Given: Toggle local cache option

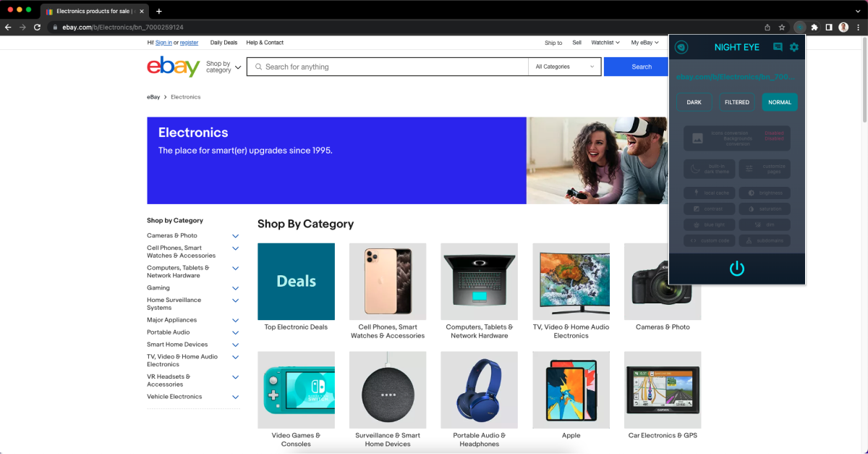Looking at the screenshot, I should tap(710, 193).
